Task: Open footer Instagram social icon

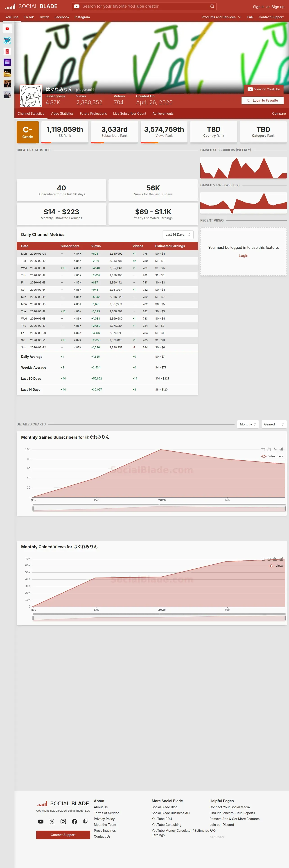Action: click(63, 822)
